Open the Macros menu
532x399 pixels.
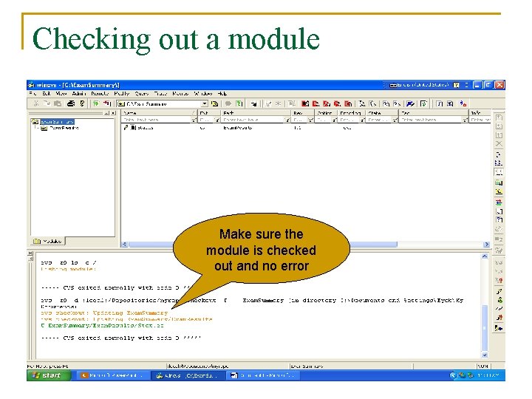click(180, 93)
